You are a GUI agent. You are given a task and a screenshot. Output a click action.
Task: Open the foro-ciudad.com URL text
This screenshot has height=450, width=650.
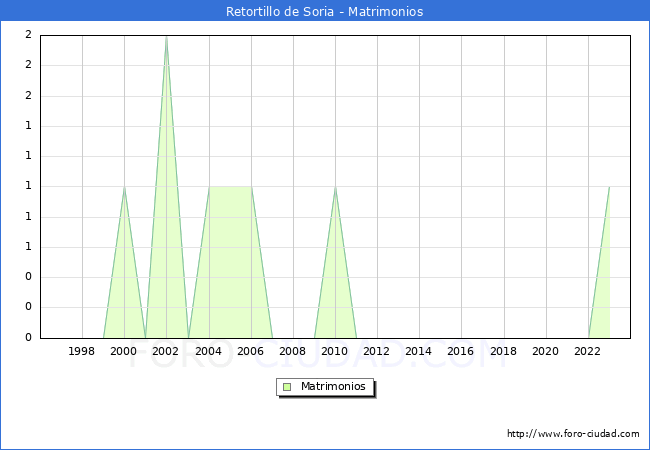(573, 433)
